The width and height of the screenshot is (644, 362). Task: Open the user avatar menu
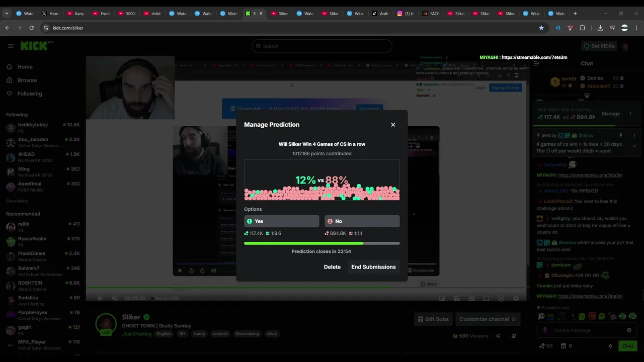coord(625,46)
